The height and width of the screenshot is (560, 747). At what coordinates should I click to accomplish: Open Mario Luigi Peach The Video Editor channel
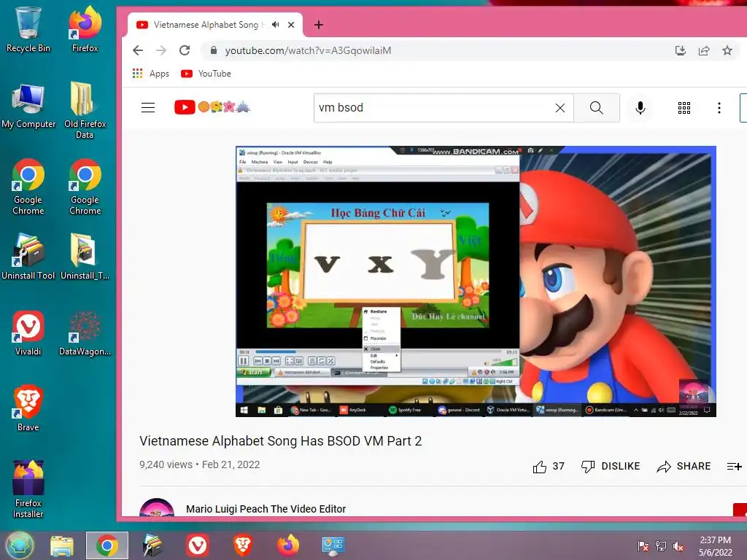[266, 508]
